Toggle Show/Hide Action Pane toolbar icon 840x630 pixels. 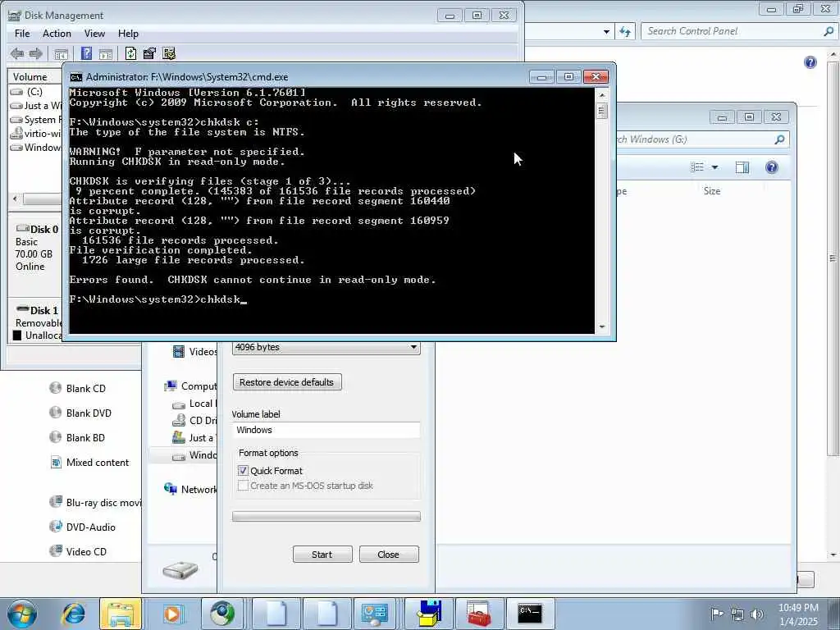click(x=106, y=53)
